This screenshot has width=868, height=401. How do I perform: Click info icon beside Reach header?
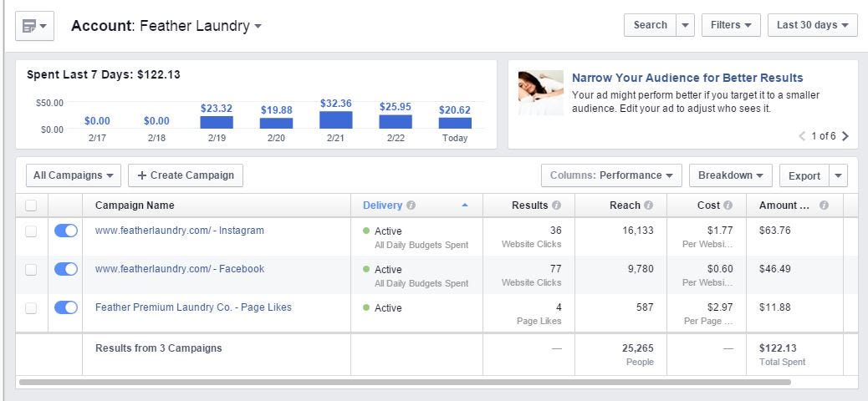click(x=648, y=206)
